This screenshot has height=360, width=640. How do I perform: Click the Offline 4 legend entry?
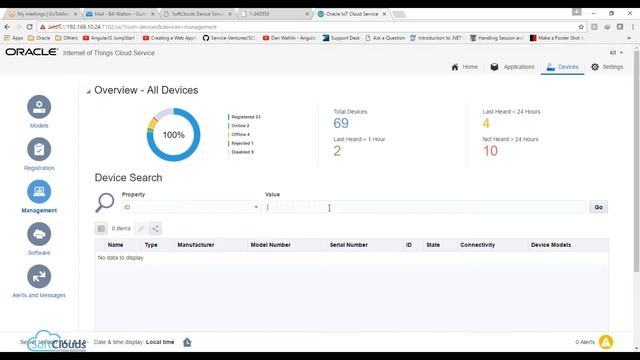tap(240, 134)
